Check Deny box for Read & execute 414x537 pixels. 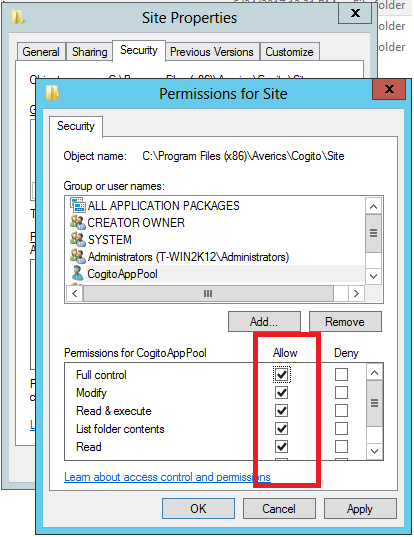(x=341, y=410)
